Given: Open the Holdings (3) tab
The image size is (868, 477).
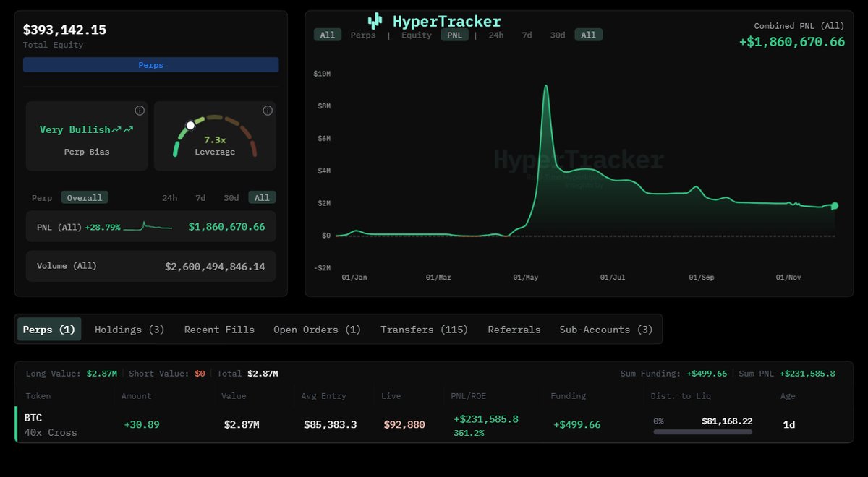Looking at the screenshot, I should (x=129, y=330).
